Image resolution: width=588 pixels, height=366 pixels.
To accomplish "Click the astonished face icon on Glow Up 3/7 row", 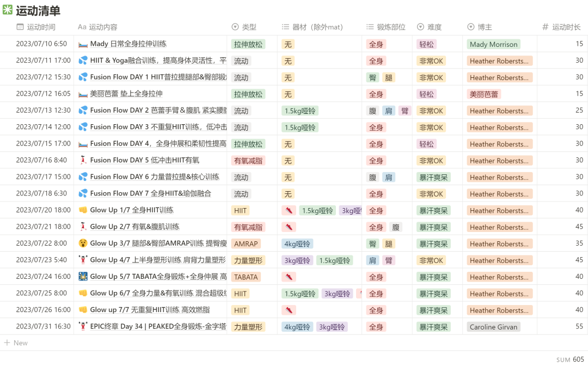I will click(83, 243).
